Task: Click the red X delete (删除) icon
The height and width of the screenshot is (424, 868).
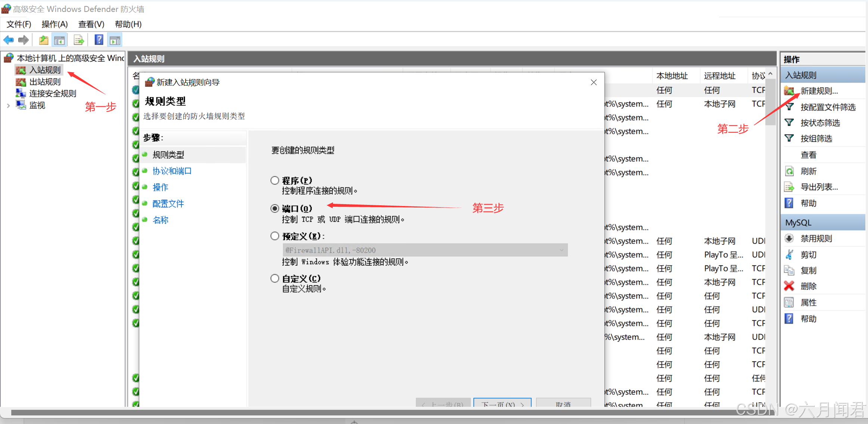Action: click(789, 286)
